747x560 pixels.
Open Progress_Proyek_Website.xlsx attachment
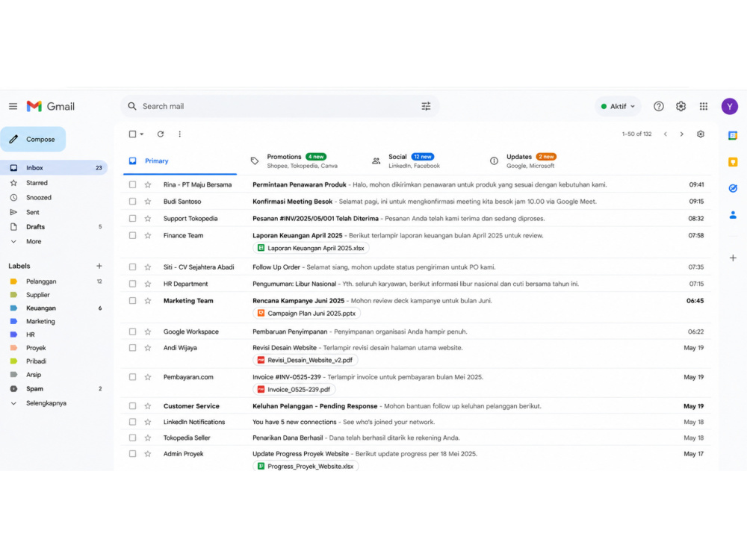(306, 466)
